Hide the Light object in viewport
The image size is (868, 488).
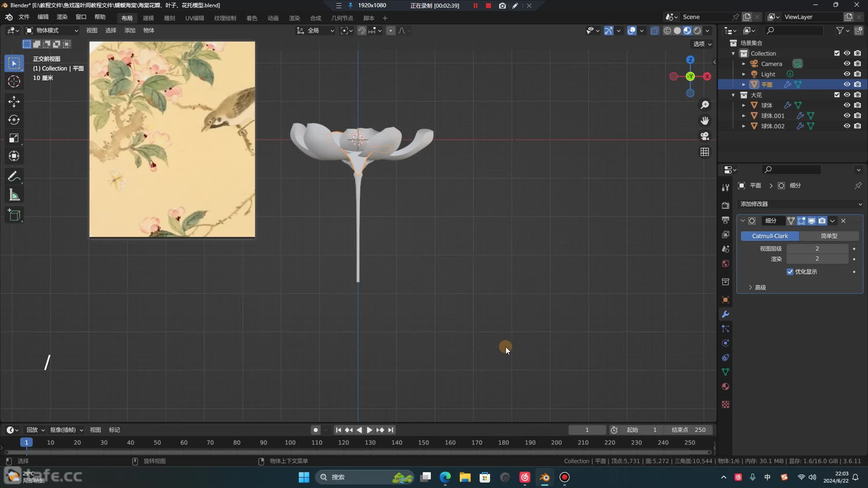point(847,74)
